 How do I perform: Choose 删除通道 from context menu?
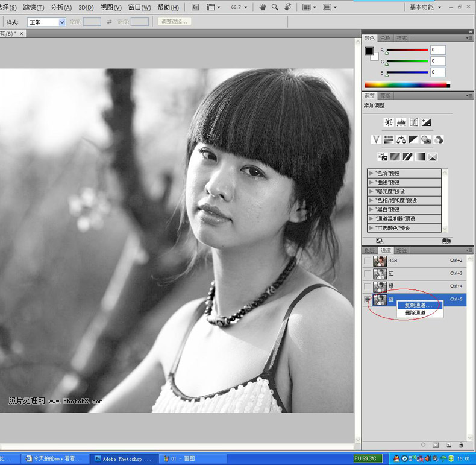420,313
